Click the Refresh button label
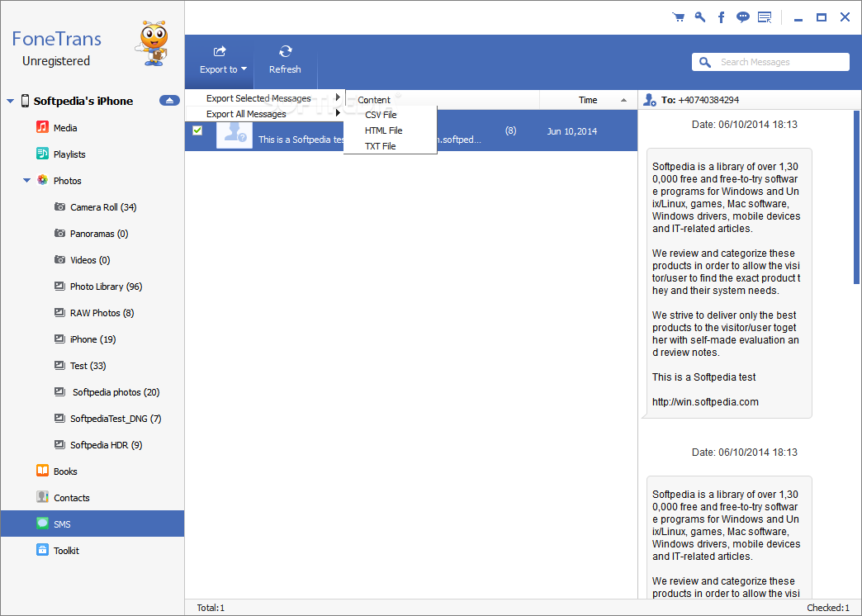862x616 pixels. (285, 69)
